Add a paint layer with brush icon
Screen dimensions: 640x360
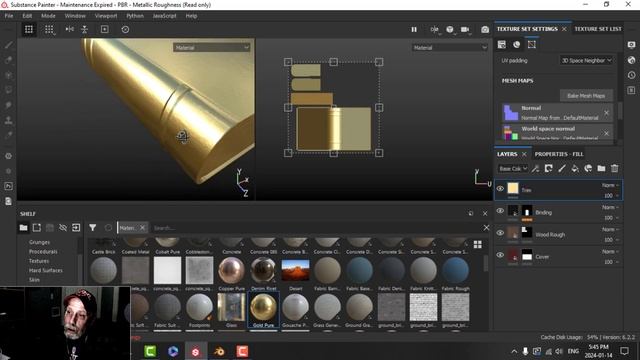(562, 169)
